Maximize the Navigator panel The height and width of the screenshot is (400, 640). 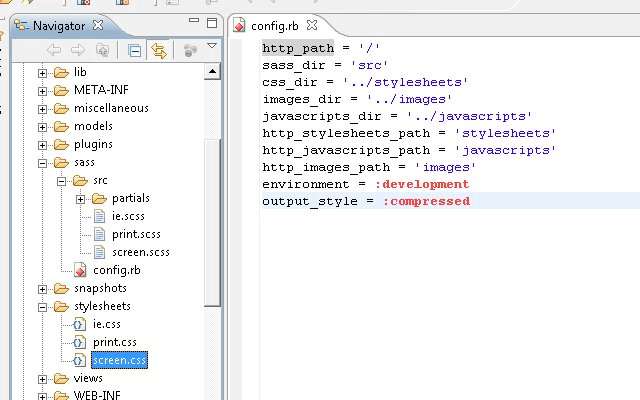(x=212, y=23)
